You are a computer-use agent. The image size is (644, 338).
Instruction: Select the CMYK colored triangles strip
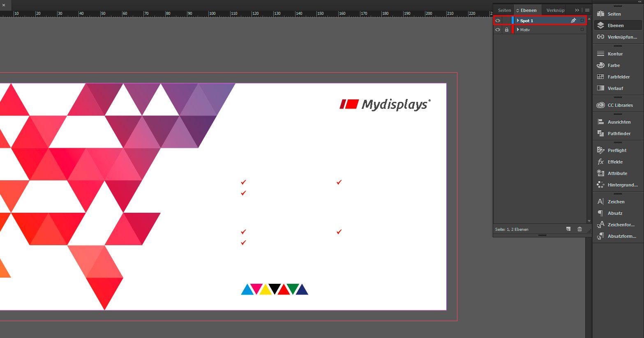tap(275, 289)
